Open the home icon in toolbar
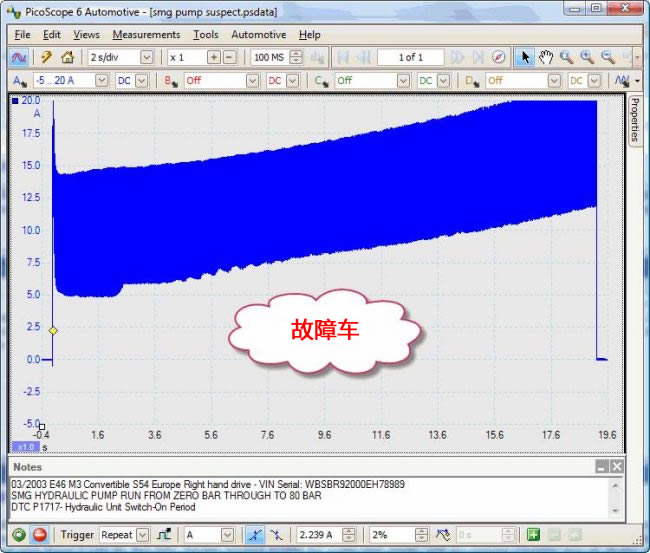The image size is (650, 553). 67,57
